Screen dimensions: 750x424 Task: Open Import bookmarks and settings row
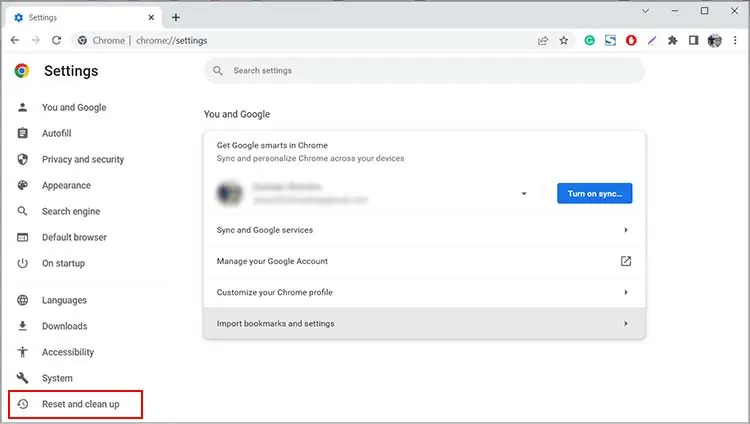[x=424, y=324]
